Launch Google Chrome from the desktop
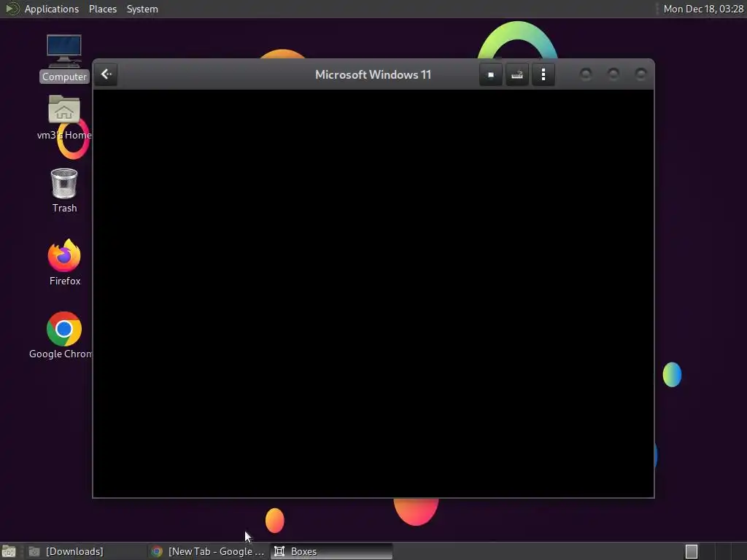Viewport: 747px width, 560px height. tap(62, 335)
